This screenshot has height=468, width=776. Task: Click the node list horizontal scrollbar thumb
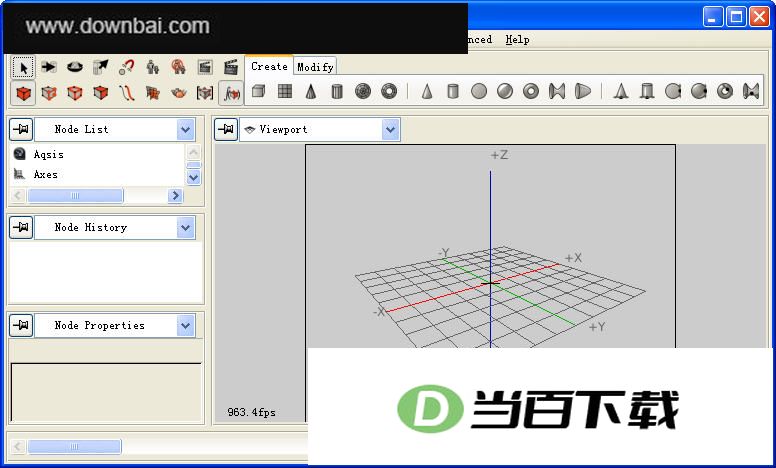75,196
